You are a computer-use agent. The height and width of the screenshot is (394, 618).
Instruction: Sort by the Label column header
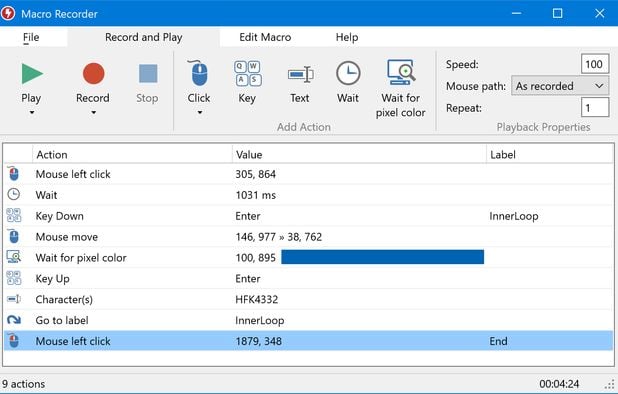(x=549, y=154)
